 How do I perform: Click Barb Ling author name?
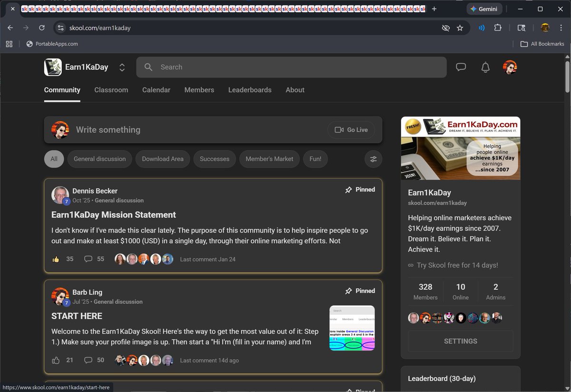tap(87, 292)
